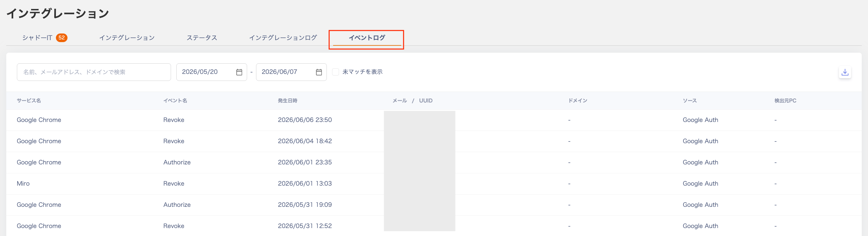868x236 pixels.
Task: Select Google Chrome in the 2026/05/31 12:52 row
Action: pos(39,226)
